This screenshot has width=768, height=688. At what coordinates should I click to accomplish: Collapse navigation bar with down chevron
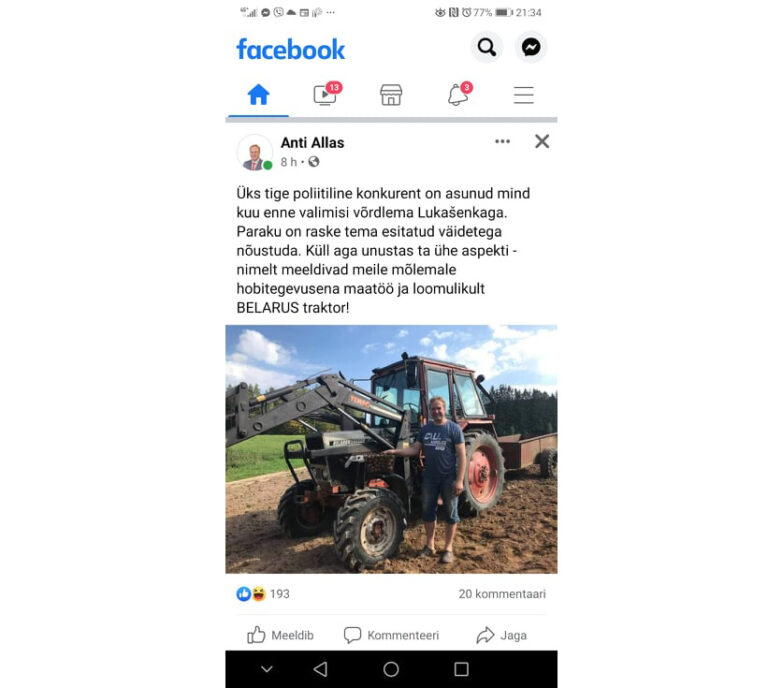[266, 669]
